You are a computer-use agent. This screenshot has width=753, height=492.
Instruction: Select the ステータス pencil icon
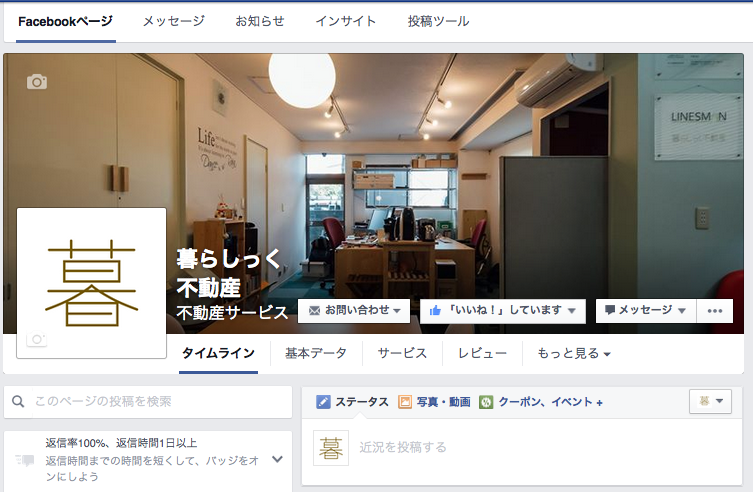[x=323, y=402]
